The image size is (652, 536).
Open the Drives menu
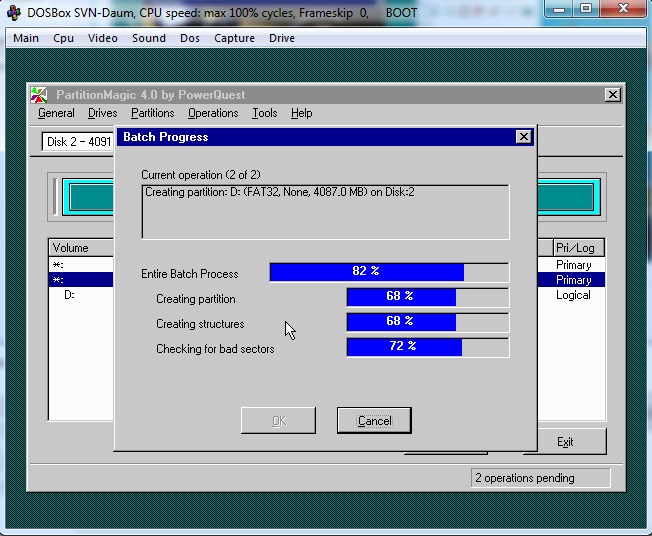pyautogui.click(x=102, y=114)
